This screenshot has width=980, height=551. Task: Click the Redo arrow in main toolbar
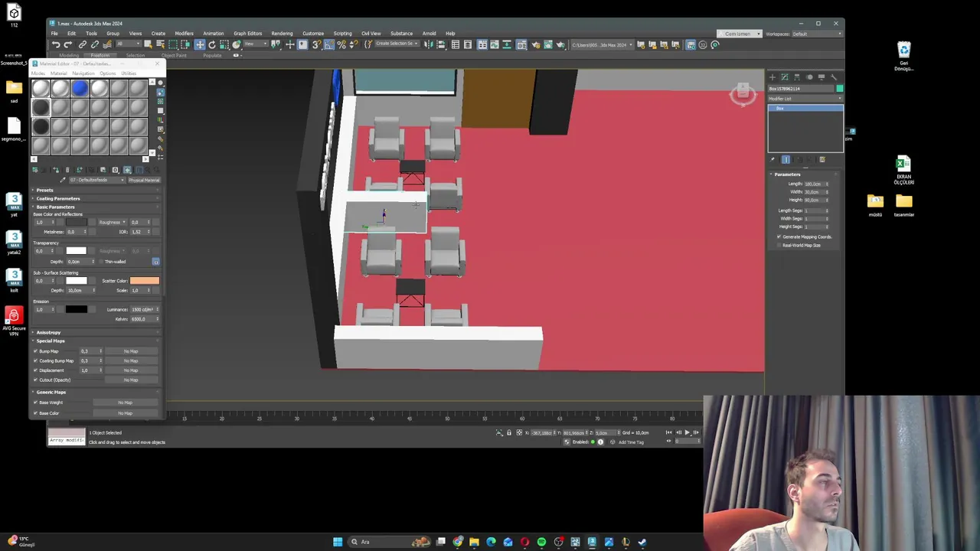click(68, 44)
